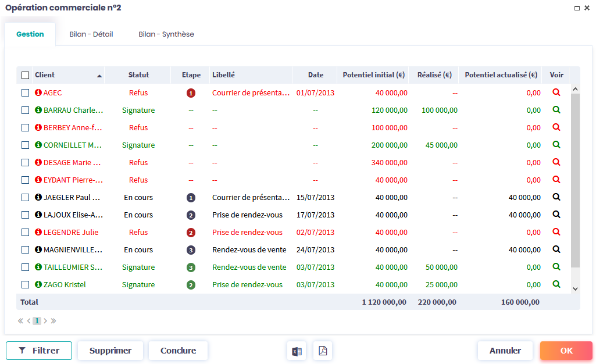Jump to the last page in pager
Viewport: 596px width, 364px height.
[x=53, y=321]
